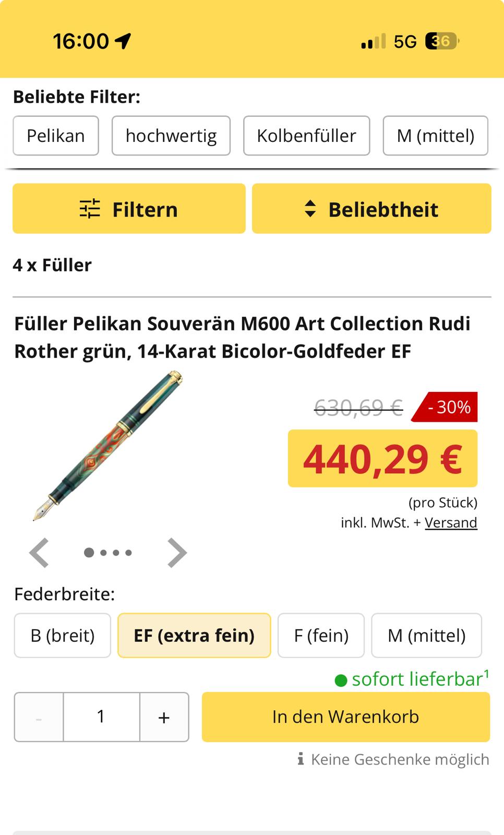
Task: Tap the info icon beside gift notice
Action: pos(301,759)
